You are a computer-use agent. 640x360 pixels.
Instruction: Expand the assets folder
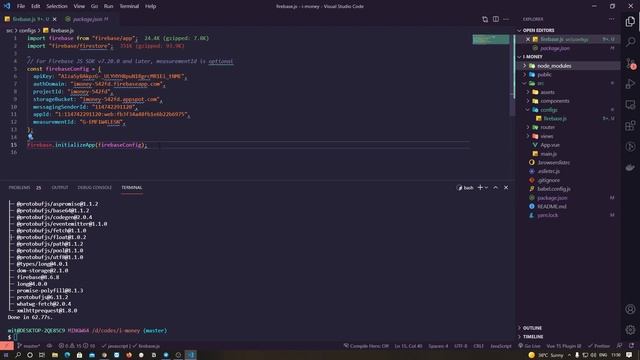(567, 92)
